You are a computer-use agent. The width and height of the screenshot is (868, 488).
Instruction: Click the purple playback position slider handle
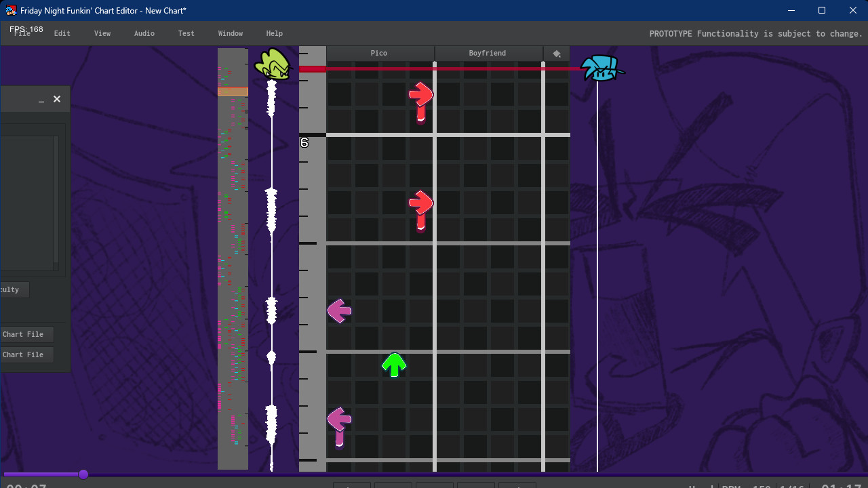pyautogui.click(x=83, y=474)
